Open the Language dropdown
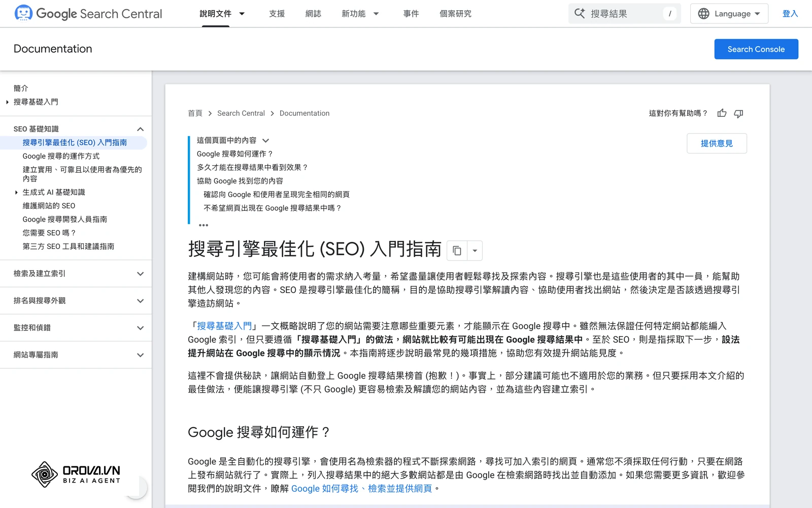The width and height of the screenshot is (812, 508). [x=729, y=14]
